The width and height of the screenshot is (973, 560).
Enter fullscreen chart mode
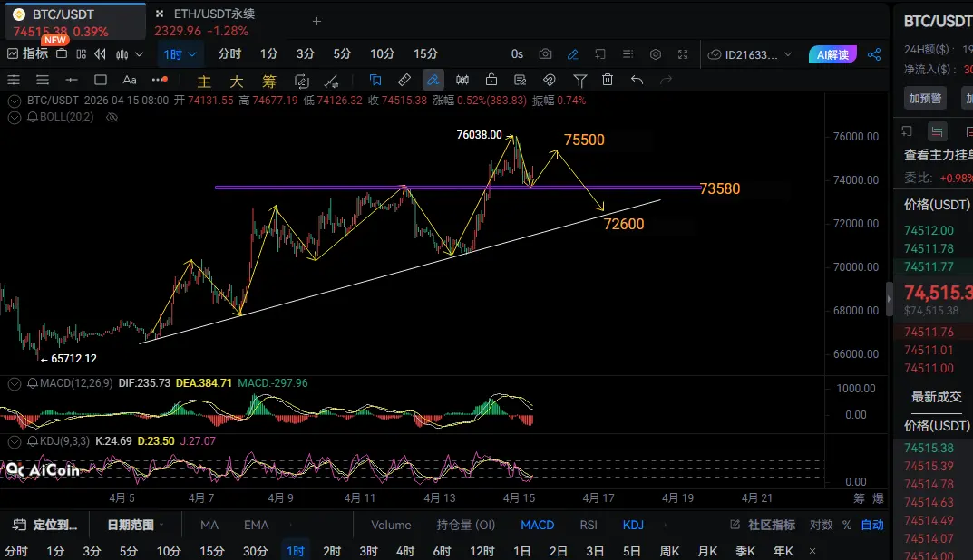(683, 54)
